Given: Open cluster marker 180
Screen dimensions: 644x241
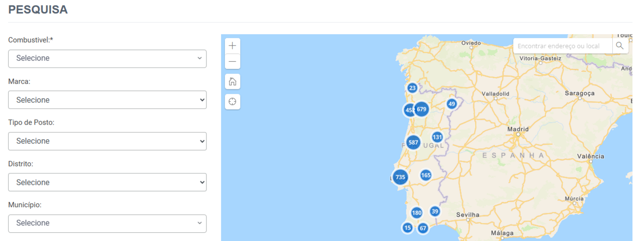Looking at the screenshot, I should pyautogui.click(x=416, y=213).
